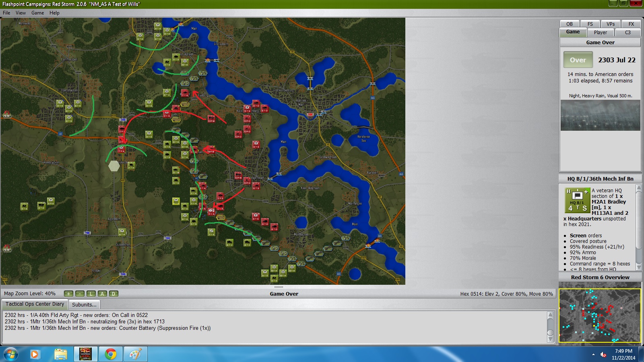The height and width of the screenshot is (362, 644).
Task: Click diary entry 'Counter Battery (Suppression Fire (1x))'
Action: pos(107,328)
